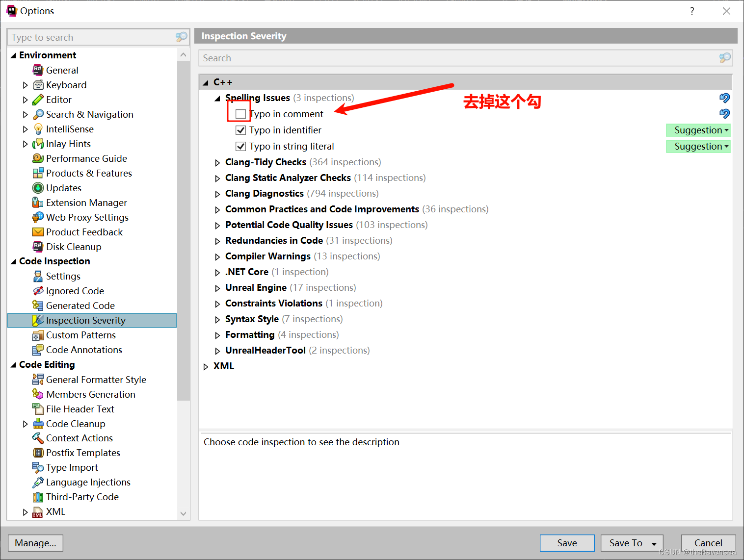This screenshot has width=744, height=560.
Task: Collapse the Spelling Issues group
Action: point(217,99)
